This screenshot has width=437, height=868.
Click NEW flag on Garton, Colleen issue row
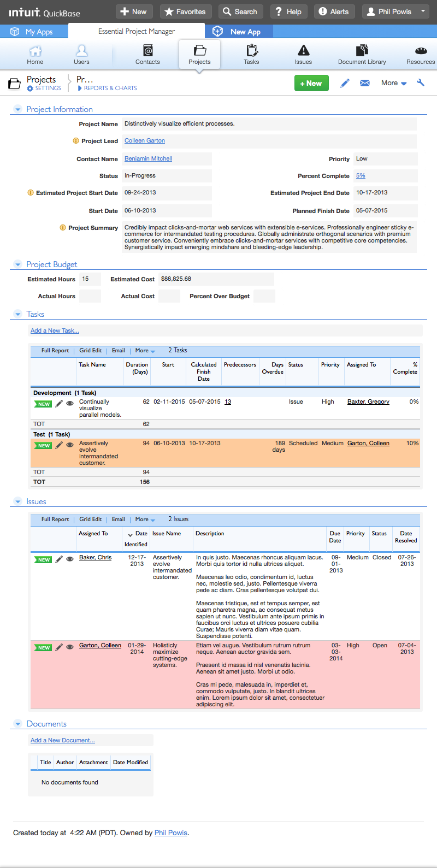[x=43, y=648]
